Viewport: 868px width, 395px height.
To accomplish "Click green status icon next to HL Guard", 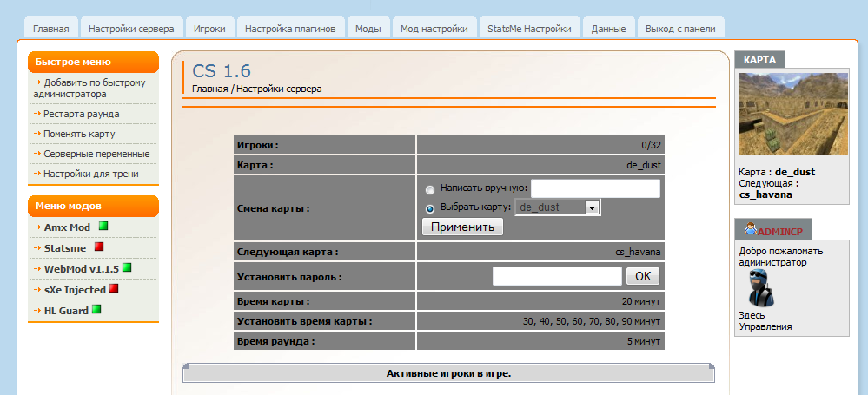I will (96, 309).
